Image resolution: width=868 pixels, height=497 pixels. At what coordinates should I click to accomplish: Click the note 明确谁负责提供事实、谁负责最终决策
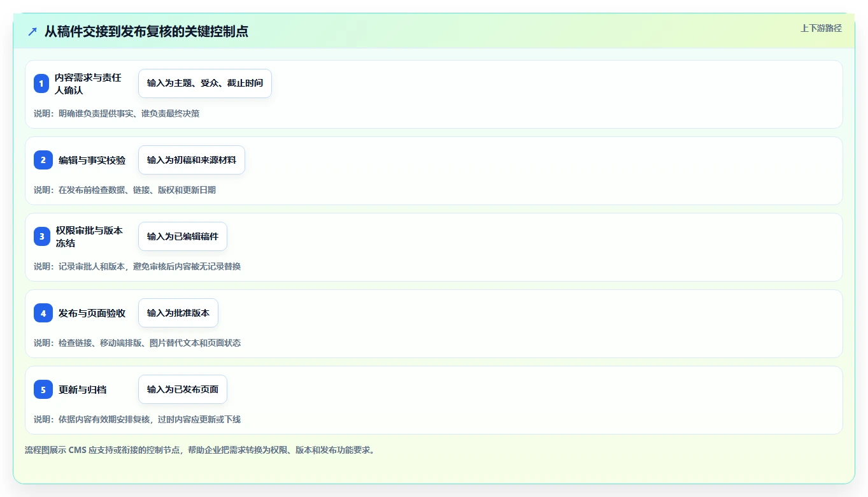tap(117, 113)
